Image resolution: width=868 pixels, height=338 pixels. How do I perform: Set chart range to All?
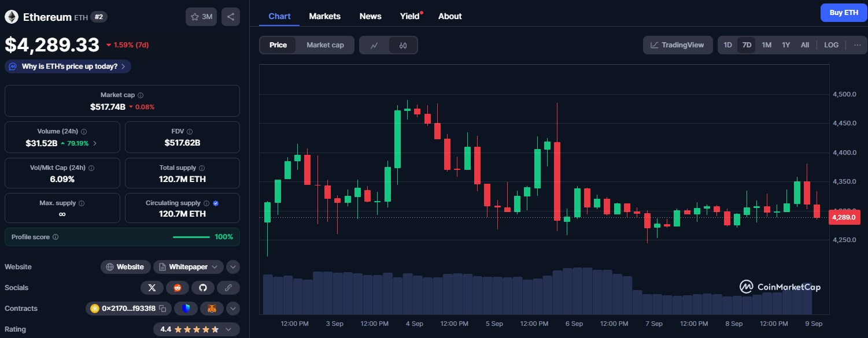[x=805, y=45]
